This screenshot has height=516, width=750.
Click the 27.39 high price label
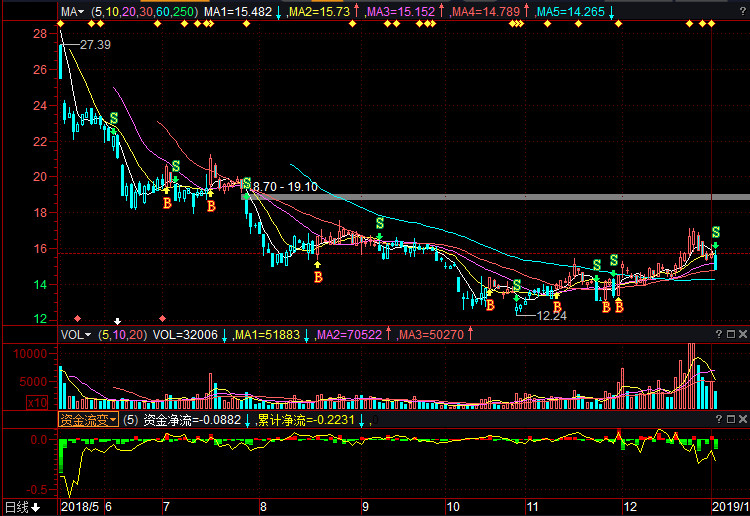[x=95, y=46]
